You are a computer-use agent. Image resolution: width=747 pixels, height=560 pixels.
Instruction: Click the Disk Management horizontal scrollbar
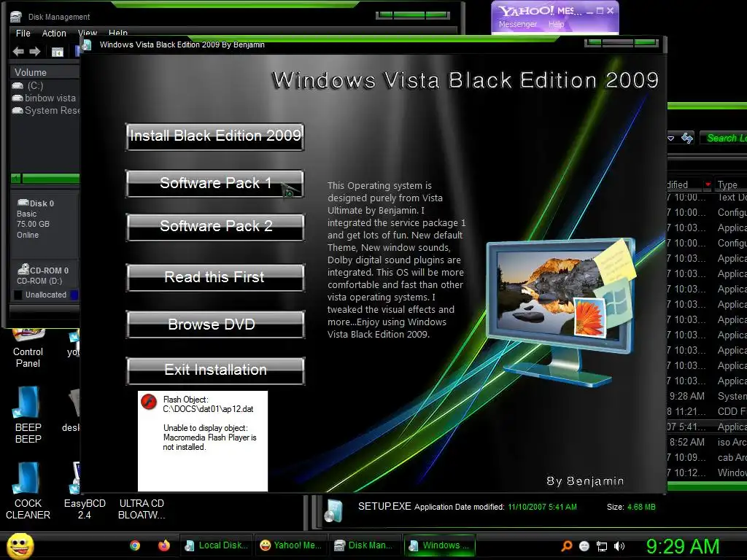[x=44, y=179]
